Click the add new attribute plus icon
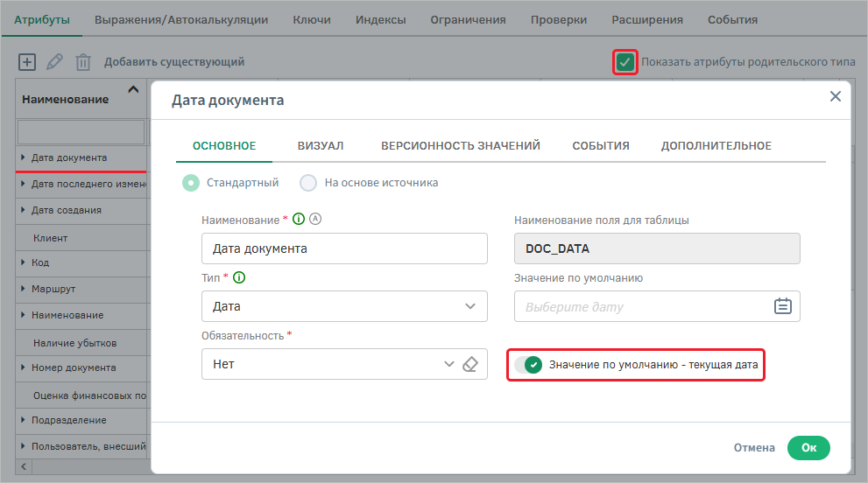 [27, 62]
